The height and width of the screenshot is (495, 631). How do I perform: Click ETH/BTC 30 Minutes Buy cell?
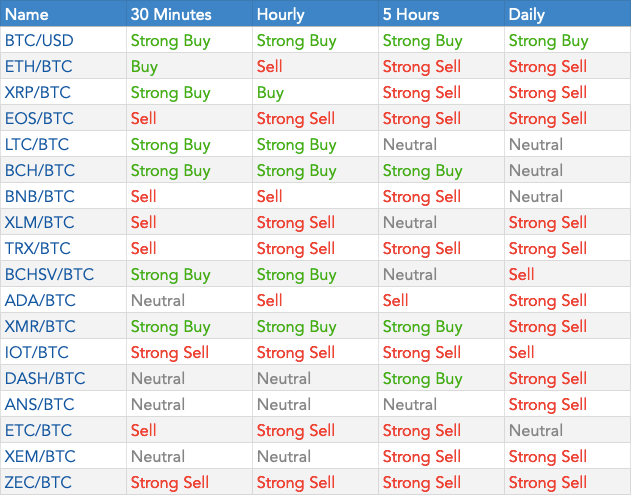144,66
